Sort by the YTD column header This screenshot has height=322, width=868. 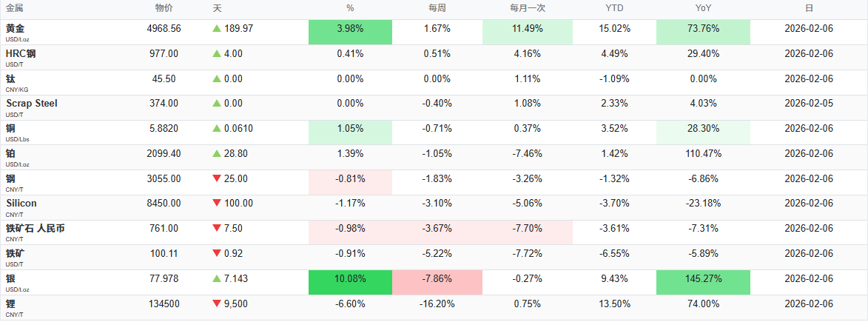point(614,8)
